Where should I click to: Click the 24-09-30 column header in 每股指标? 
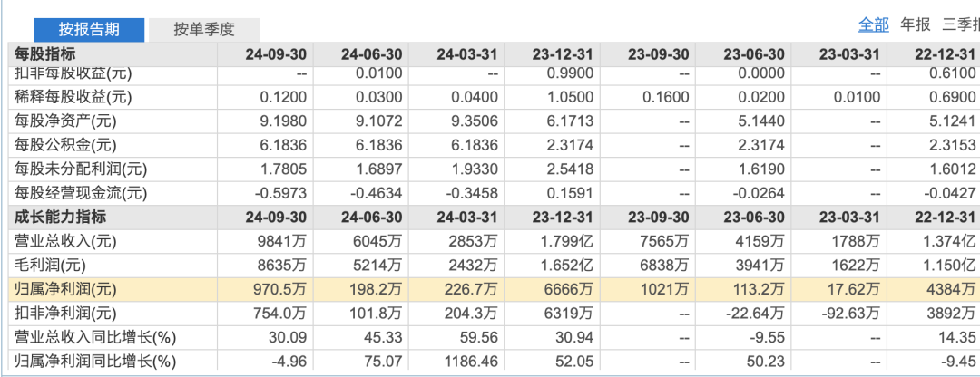[x=276, y=54]
